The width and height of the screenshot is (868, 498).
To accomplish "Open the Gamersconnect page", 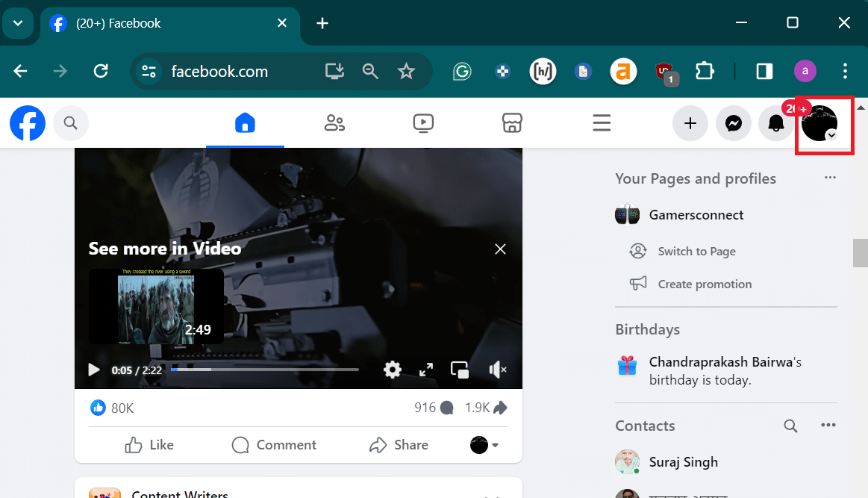I will [680, 215].
